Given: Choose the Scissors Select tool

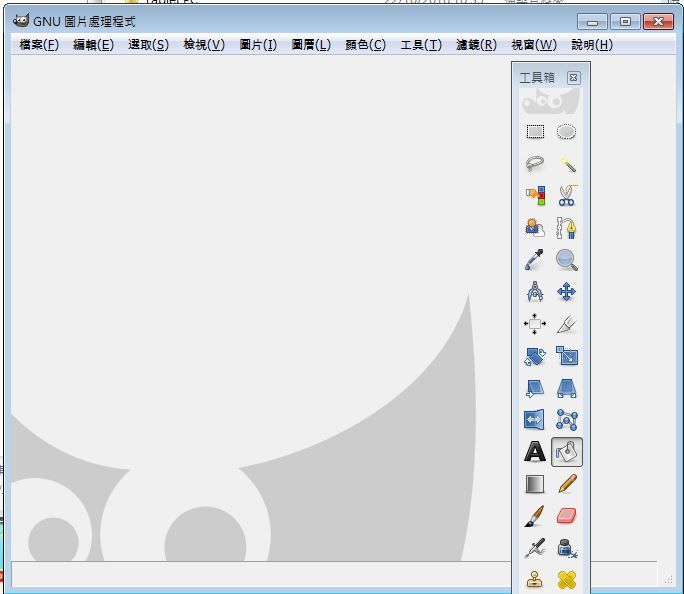Looking at the screenshot, I should [566, 196].
